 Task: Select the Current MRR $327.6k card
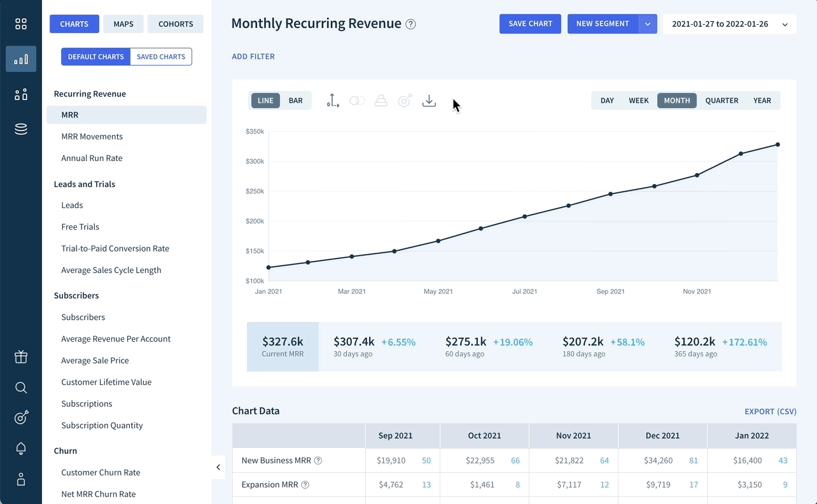pos(283,347)
